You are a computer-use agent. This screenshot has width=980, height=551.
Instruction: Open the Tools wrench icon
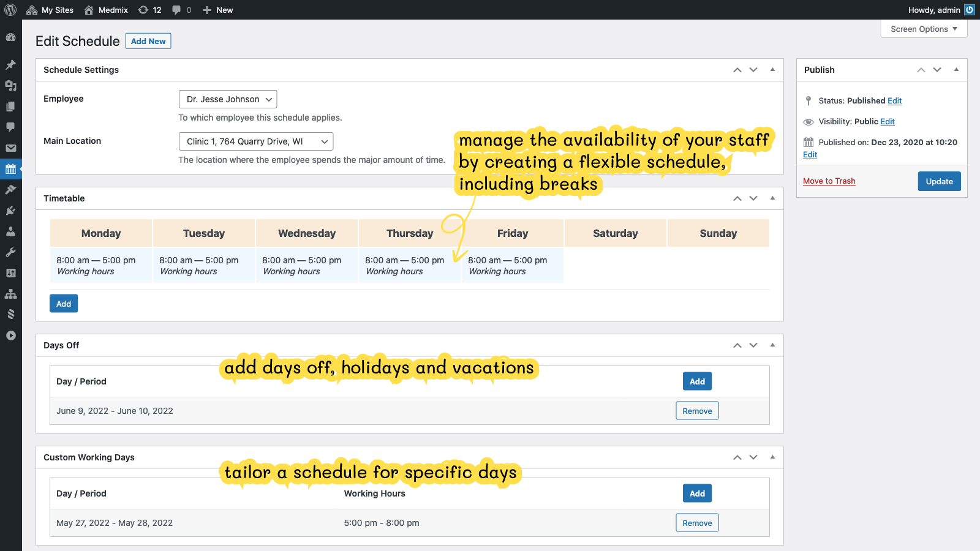pyautogui.click(x=10, y=252)
